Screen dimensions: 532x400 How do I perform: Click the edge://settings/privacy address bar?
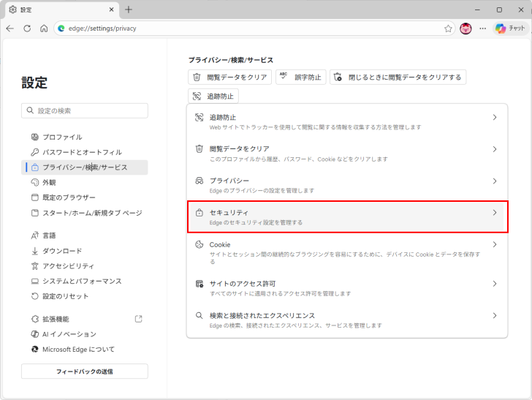click(x=248, y=29)
